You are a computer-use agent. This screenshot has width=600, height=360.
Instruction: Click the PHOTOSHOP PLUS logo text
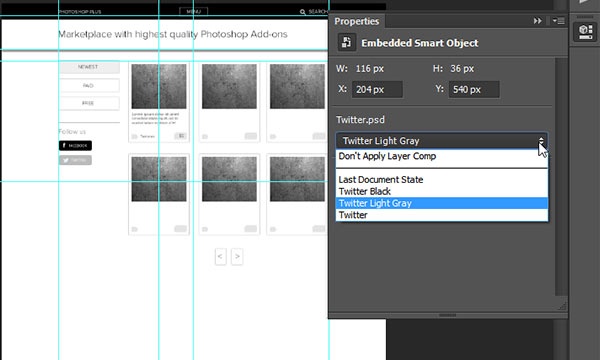pos(80,11)
